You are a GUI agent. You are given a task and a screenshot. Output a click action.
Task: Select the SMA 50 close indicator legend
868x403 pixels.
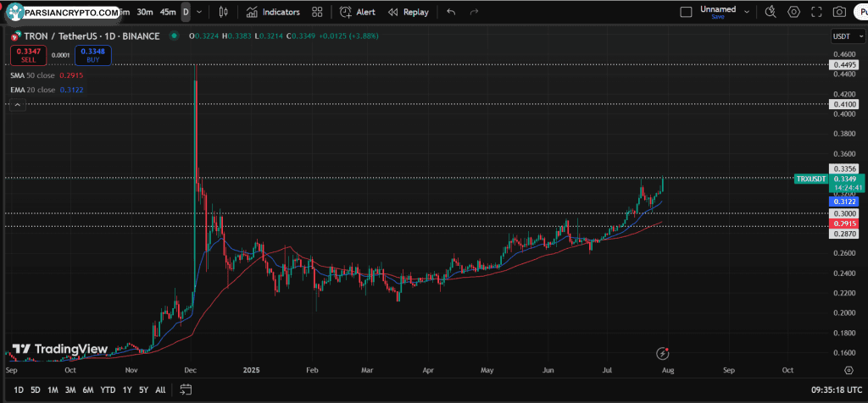click(x=47, y=75)
